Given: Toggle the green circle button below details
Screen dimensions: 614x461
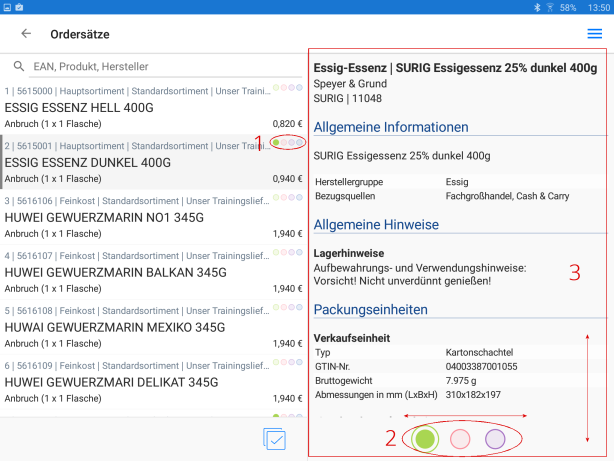Looking at the screenshot, I should 425,438.
